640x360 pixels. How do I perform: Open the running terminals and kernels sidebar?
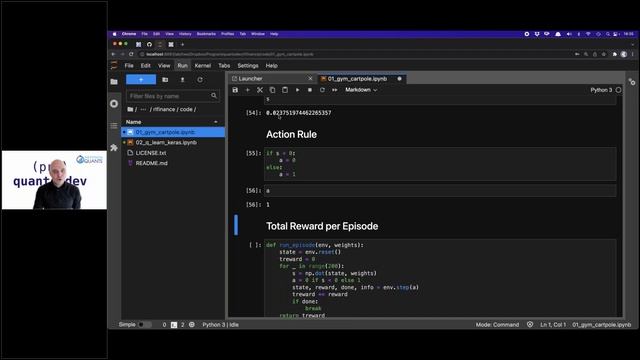click(x=114, y=104)
